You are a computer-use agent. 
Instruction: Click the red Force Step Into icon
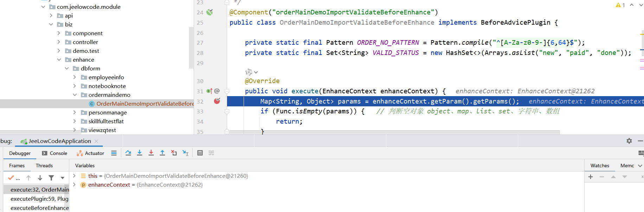(x=151, y=153)
